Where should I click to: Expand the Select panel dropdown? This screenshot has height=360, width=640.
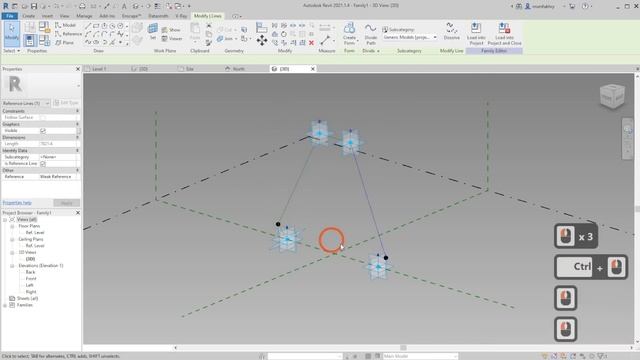11,51
